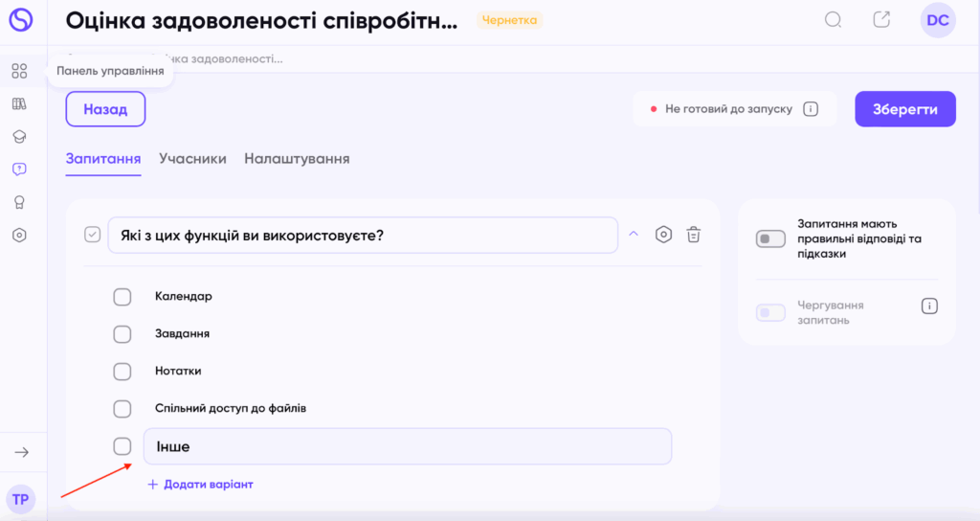Check the Нотатки option checkbox
The width and height of the screenshot is (980, 521).
coord(122,372)
